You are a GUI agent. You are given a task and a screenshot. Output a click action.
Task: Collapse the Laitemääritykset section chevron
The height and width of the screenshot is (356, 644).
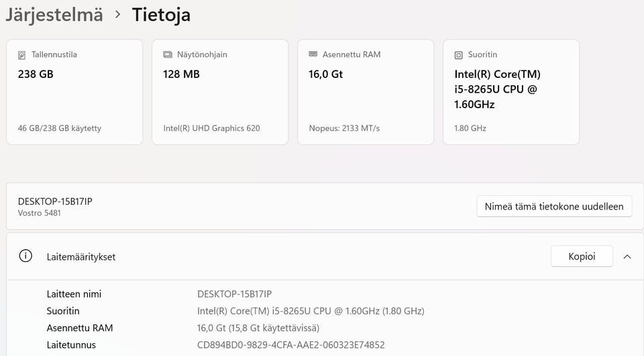pos(627,257)
